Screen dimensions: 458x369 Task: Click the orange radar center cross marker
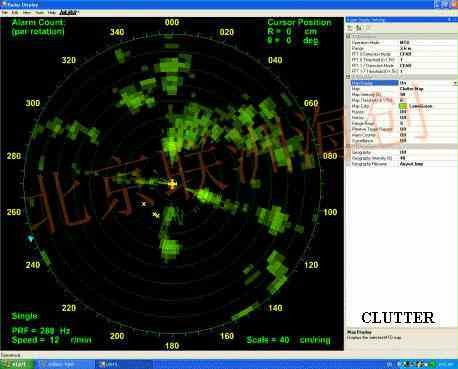[172, 184]
